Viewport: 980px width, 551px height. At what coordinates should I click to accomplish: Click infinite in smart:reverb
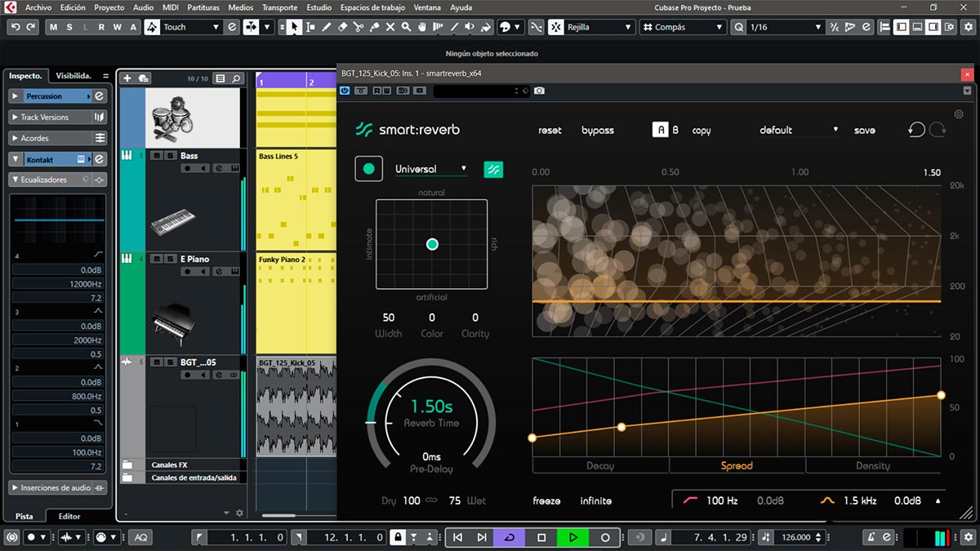596,500
